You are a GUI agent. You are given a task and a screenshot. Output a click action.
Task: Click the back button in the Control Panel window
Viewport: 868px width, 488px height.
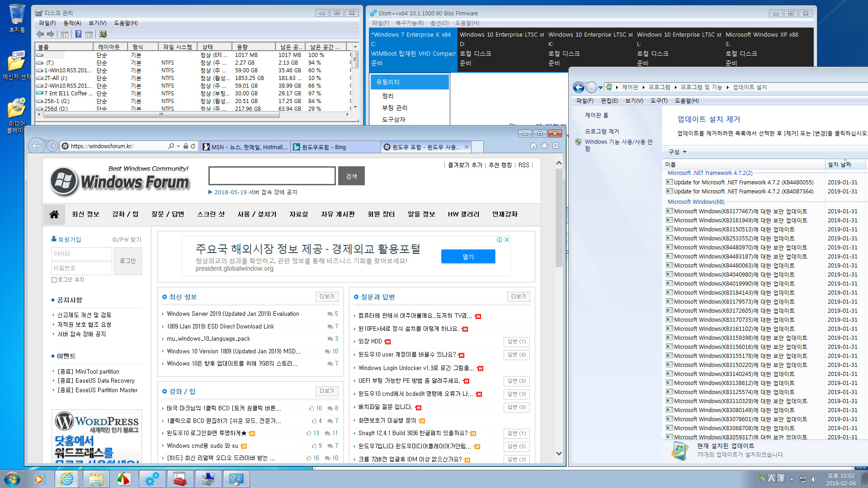point(579,87)
